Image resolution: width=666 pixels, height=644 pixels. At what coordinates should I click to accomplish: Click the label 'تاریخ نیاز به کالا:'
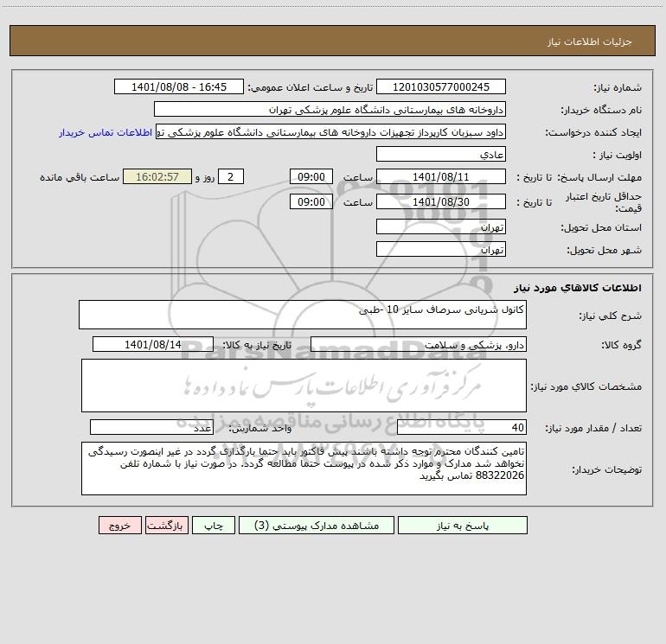coord(258,345)
